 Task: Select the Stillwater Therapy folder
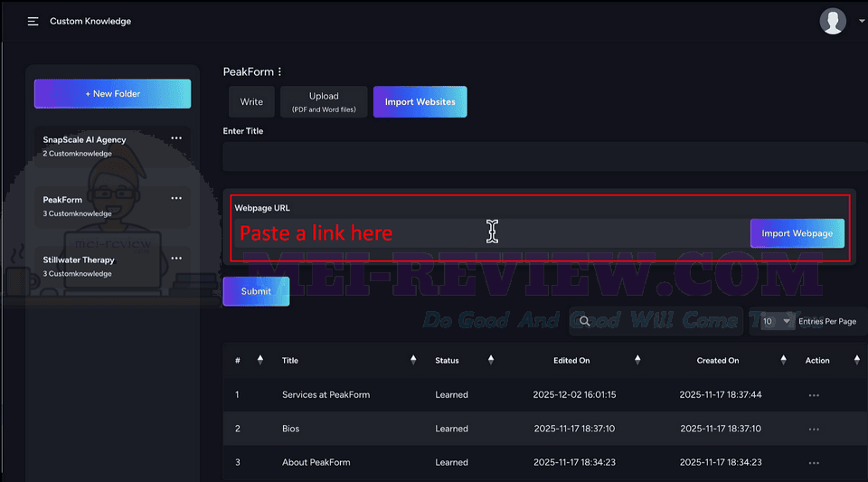[x=112, y=266]
